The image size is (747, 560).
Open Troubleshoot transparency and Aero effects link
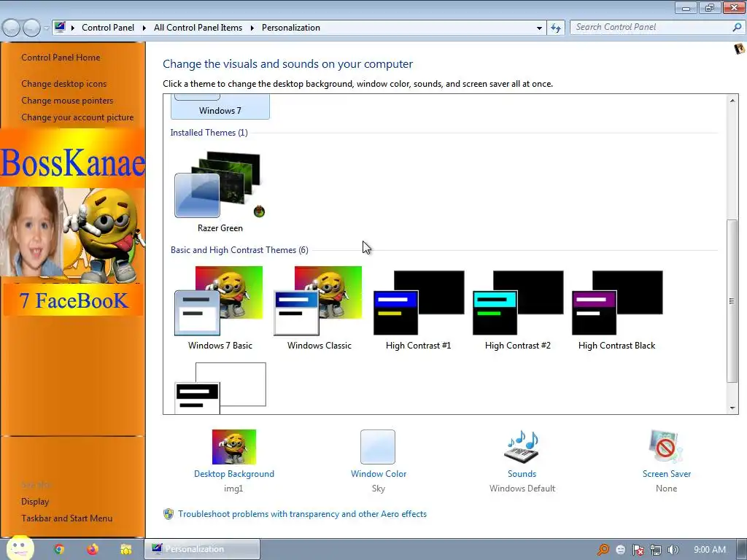tap(302, 514)
